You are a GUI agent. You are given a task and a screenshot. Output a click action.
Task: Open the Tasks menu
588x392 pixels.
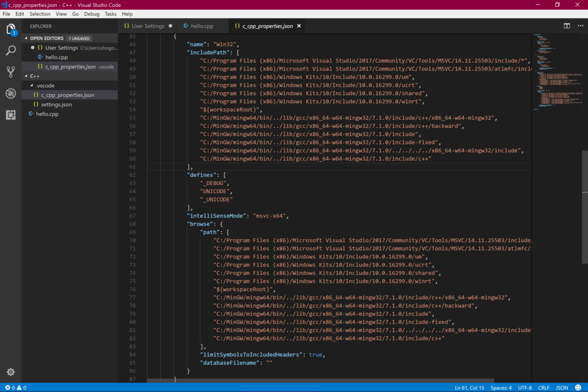click(x=110, y=14)
